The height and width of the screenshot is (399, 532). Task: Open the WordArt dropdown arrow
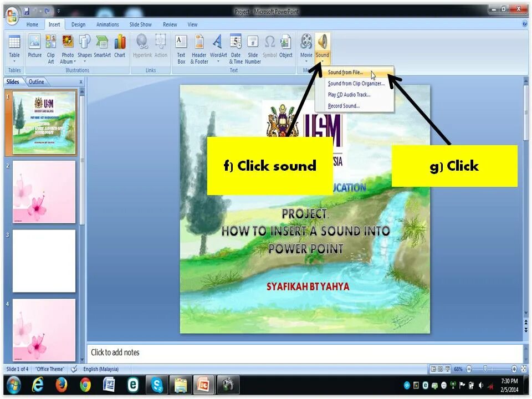218,62
